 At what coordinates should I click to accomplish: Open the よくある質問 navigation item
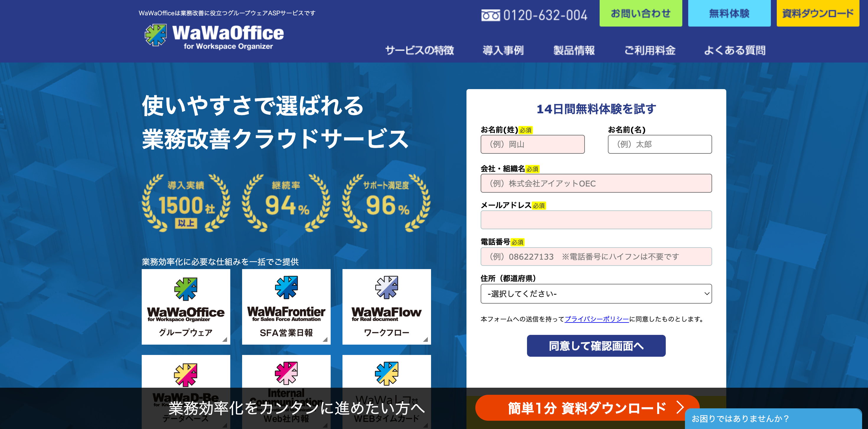pyautogui.click(x=735, y=50)
